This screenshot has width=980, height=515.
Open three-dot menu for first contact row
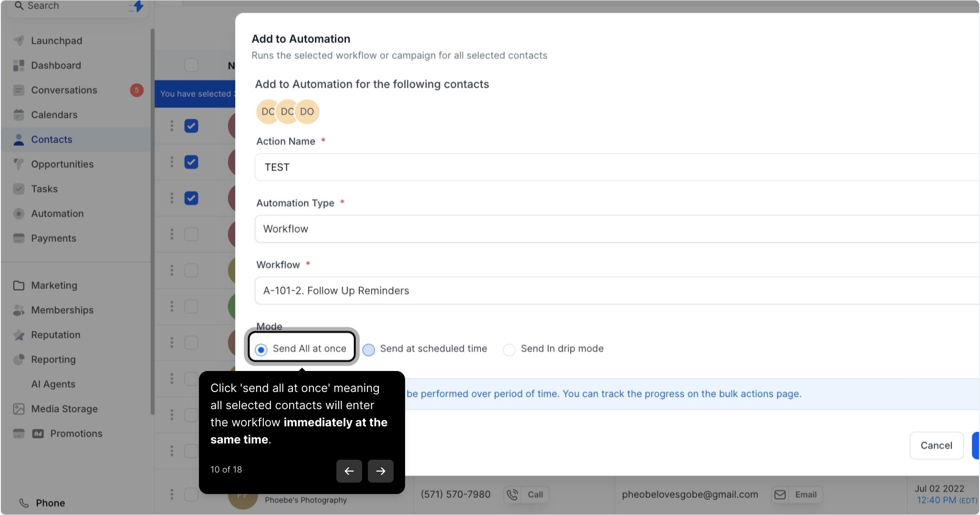(x=172, y=126)
